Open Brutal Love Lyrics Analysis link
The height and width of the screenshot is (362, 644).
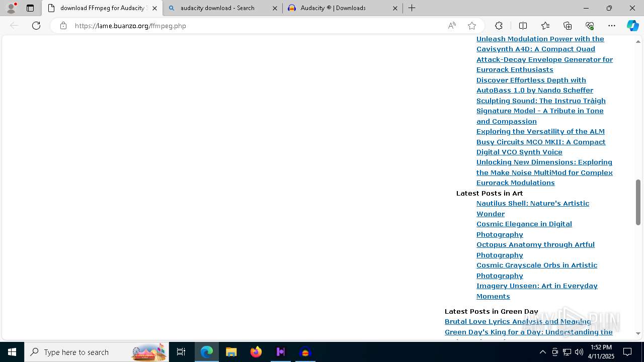(518, 322)
